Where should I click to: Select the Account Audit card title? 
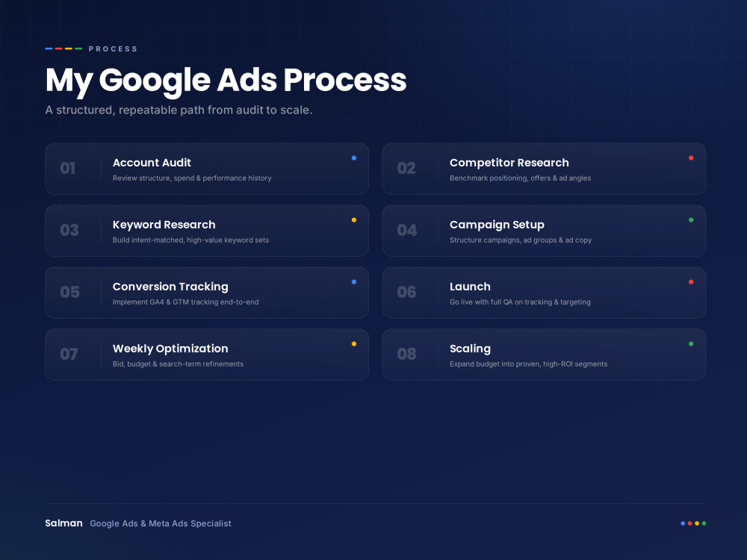(152, 163)
